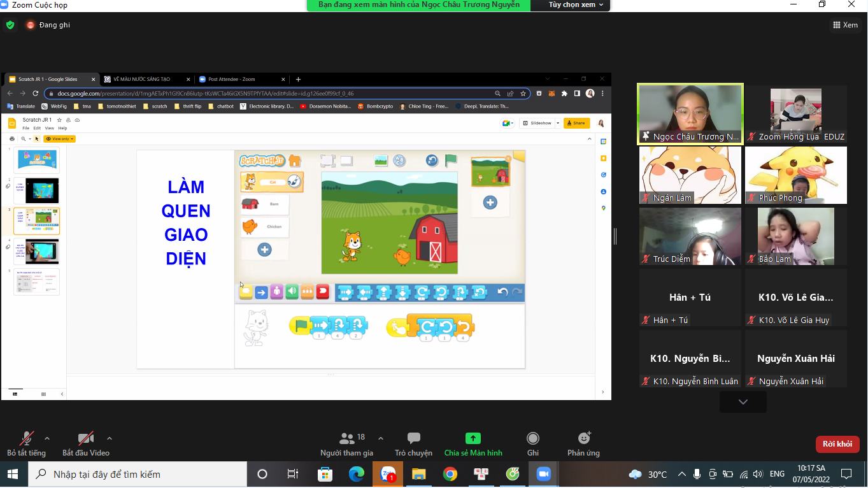Click the Đang ghi recording indicator
Image resolution: width=868 pixels, height=488 pixels.
tap(48, 25)
